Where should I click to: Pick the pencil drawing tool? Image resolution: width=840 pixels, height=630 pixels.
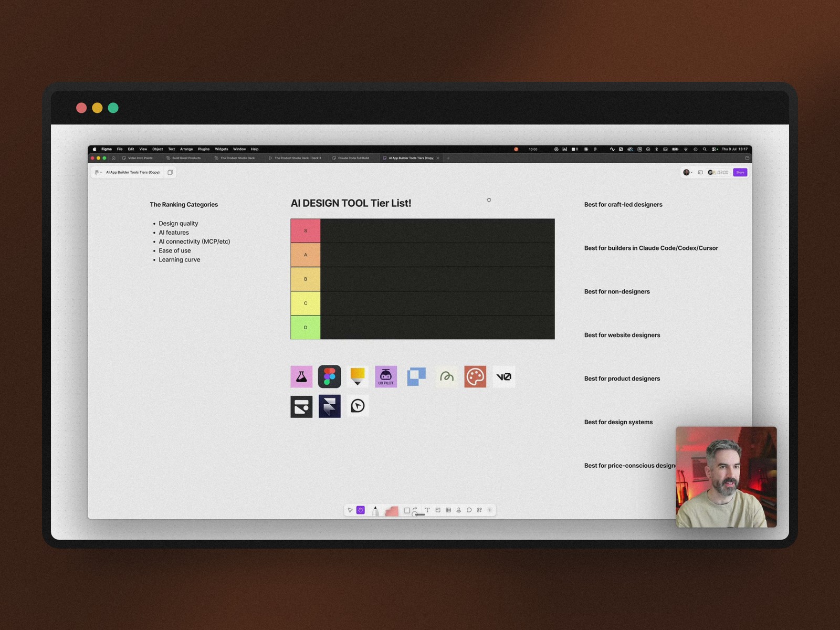pos(375,511)
